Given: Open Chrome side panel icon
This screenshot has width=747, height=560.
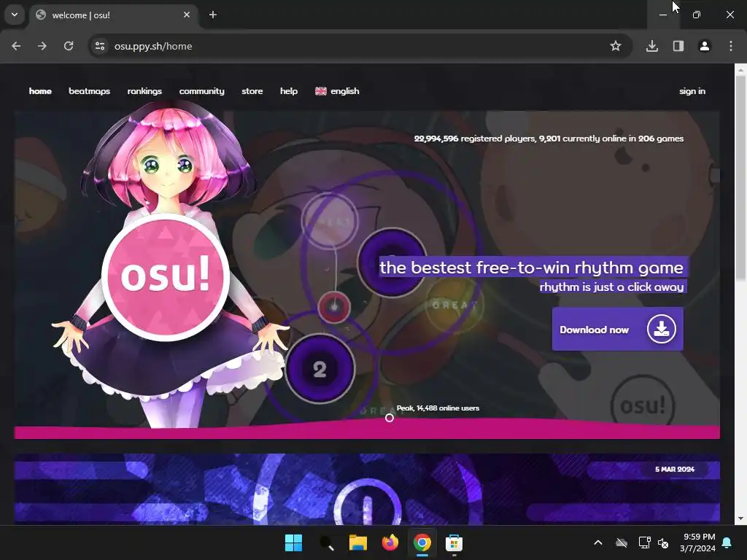Looking at the screenshot, I should point(678,46).
